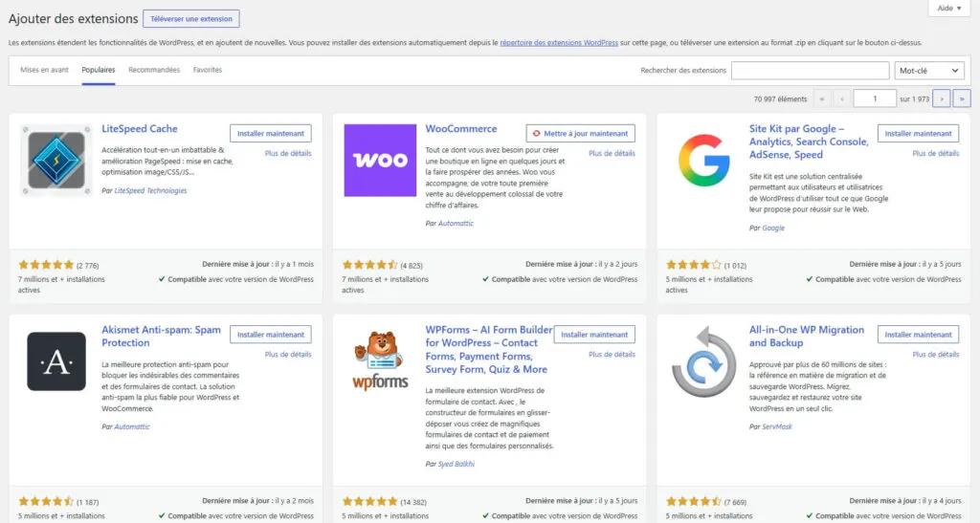
Task: Click the current page number field
Action: pyautogui.click(x=875, y=98)
